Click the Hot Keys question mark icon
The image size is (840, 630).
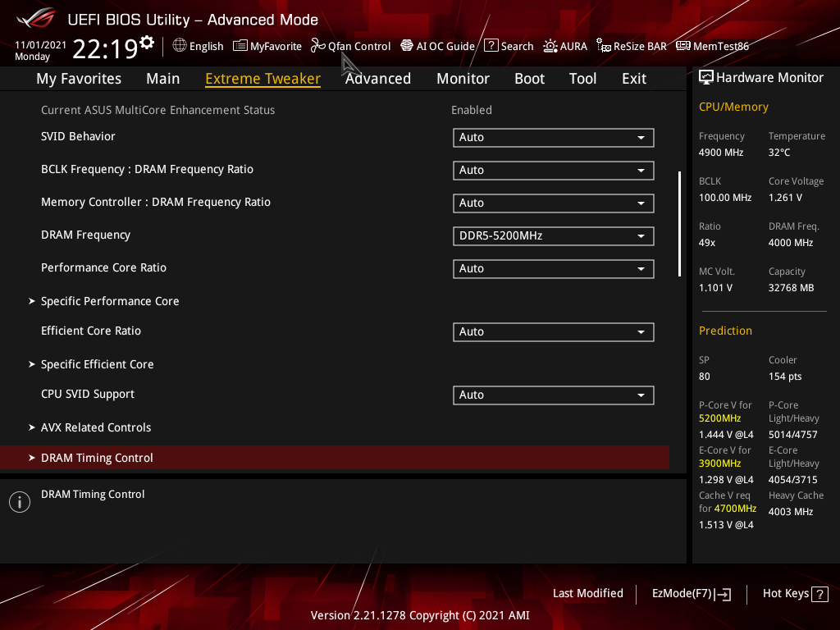819,594
